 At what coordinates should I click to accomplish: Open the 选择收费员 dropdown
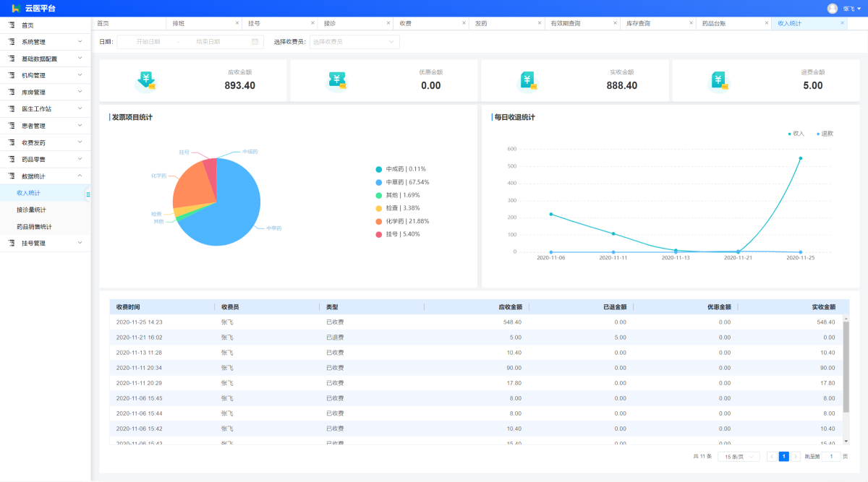tap(354, 42)
